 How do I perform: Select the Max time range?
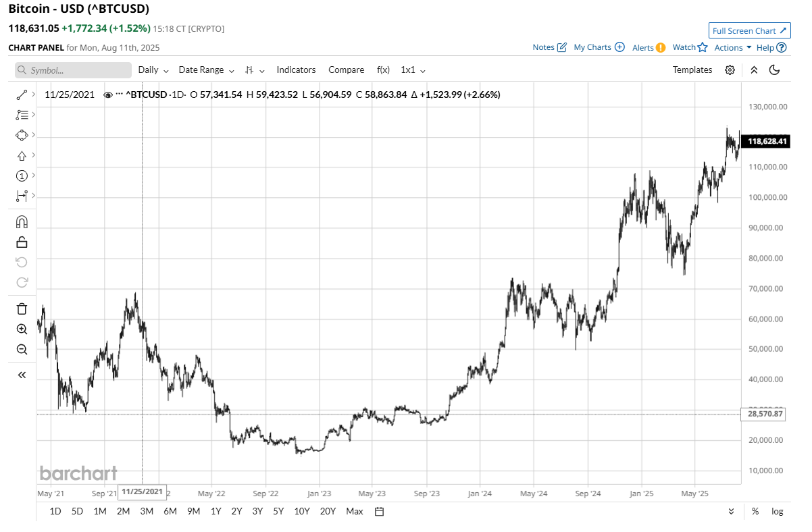[x=355, y=511]
